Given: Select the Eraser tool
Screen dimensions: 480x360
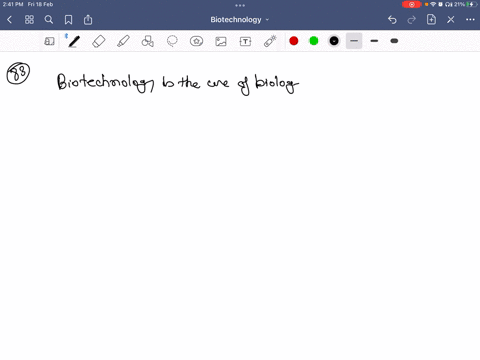Looking at the screenshot, I should click(x=99, y=41).
